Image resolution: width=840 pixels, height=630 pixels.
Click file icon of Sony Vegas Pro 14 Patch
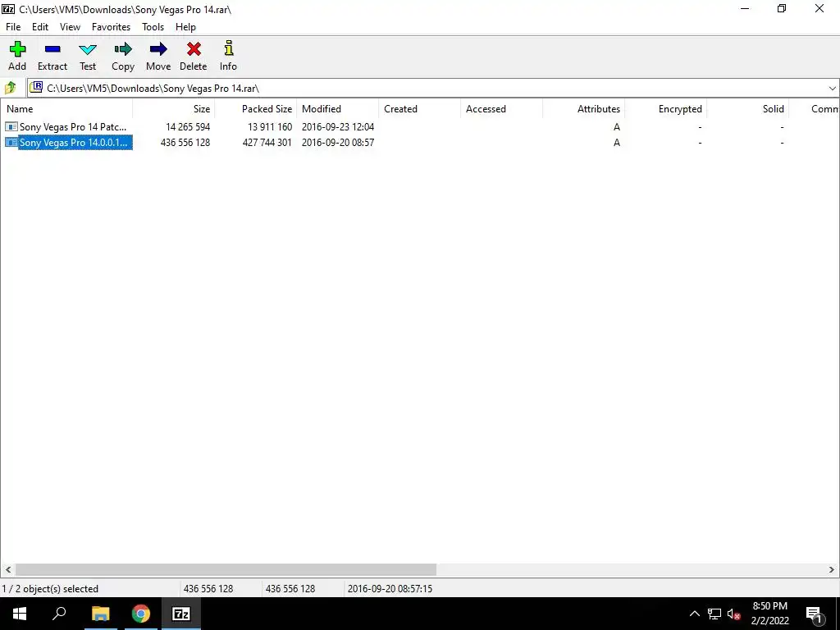coord(11,127)
